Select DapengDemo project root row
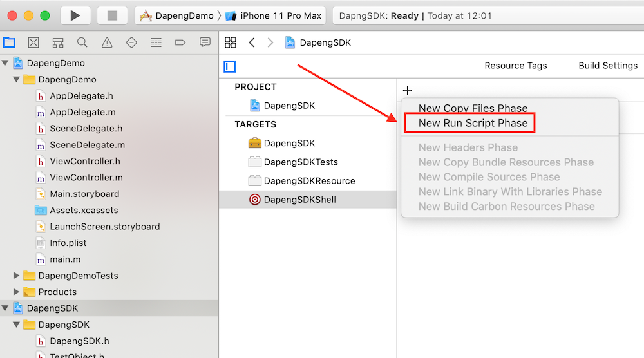 coord(109,63)
